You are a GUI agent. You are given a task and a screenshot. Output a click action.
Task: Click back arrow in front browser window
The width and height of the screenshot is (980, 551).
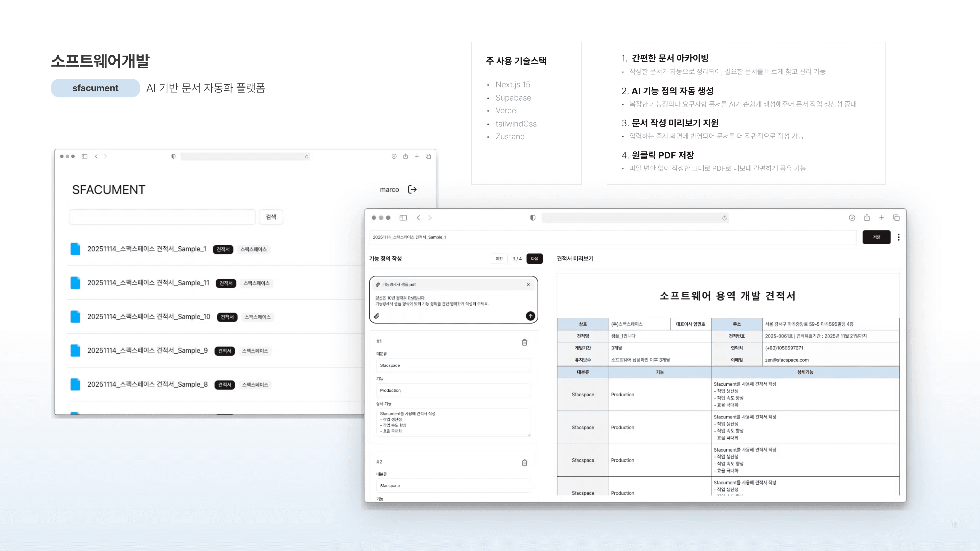pyautogui.click(x=418, y=217)
